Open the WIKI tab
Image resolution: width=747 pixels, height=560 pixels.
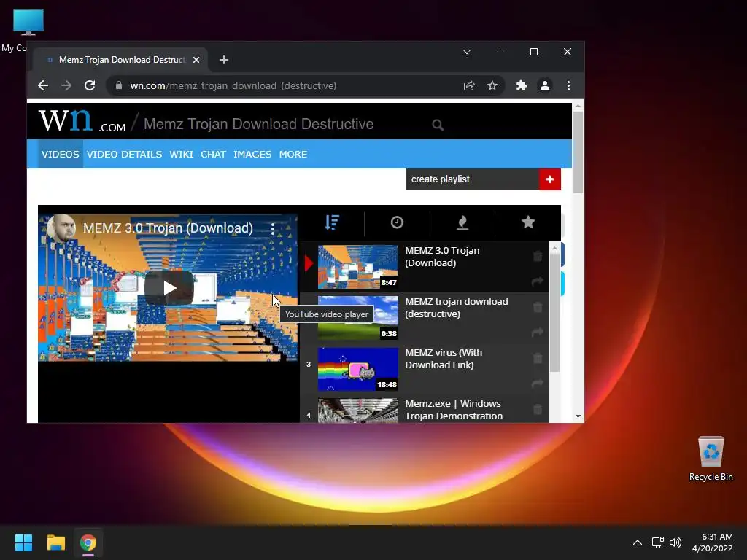coord(181,155)
